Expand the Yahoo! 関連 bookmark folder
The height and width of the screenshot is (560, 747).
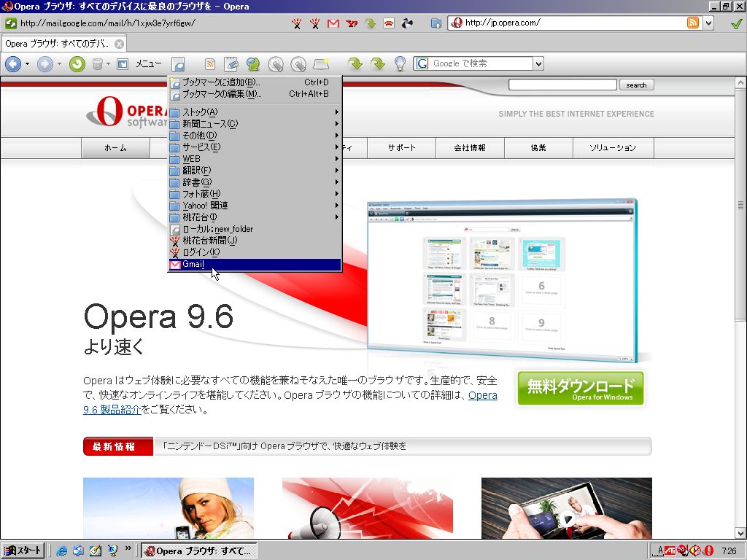[x=255, y=205]
